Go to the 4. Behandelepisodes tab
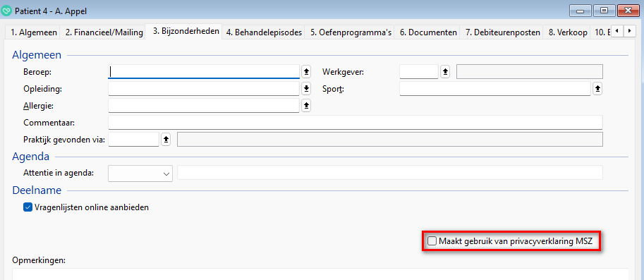The width and height of the screenshot is (644, 280). (264, 32)
